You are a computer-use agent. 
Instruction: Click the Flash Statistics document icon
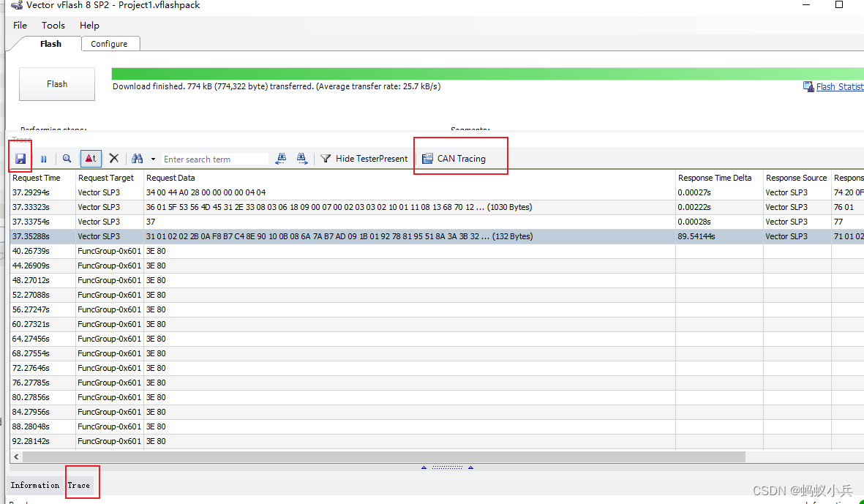click(808, 86)
